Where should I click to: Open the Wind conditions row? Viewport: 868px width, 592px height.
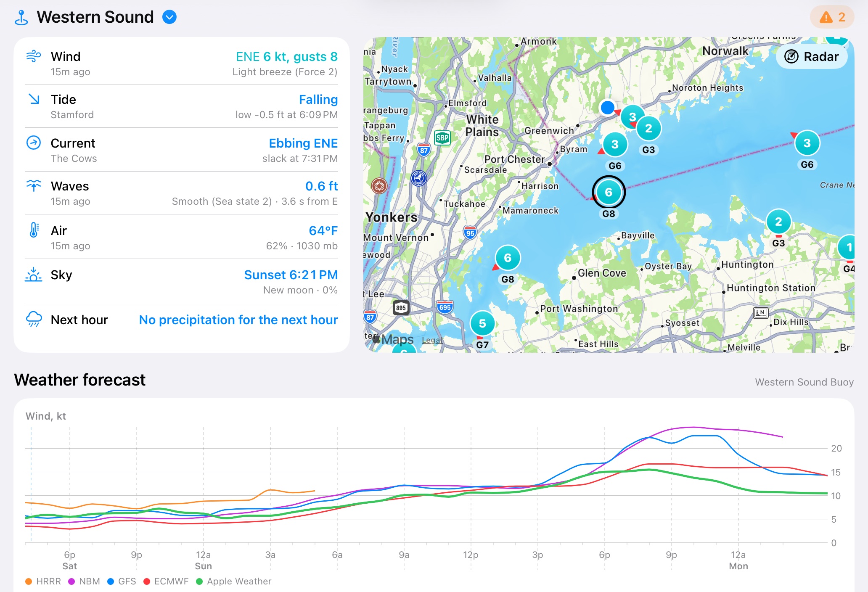pos(182,63)
